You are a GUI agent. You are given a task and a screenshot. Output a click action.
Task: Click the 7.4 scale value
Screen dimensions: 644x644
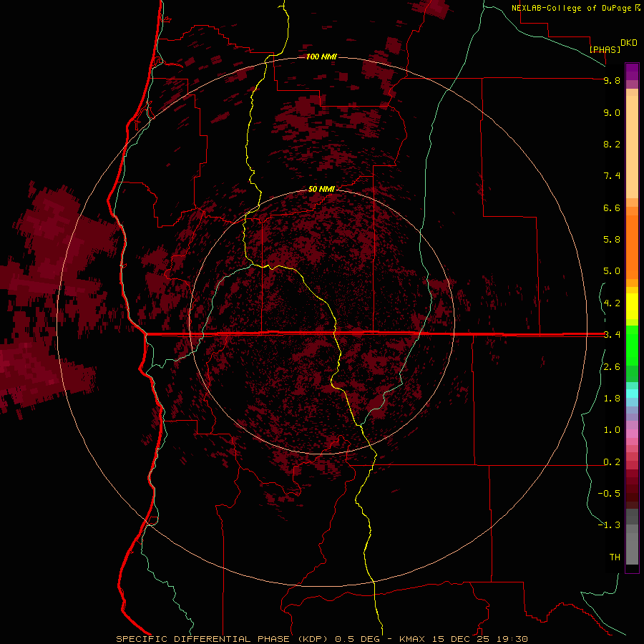pos(612,176)
